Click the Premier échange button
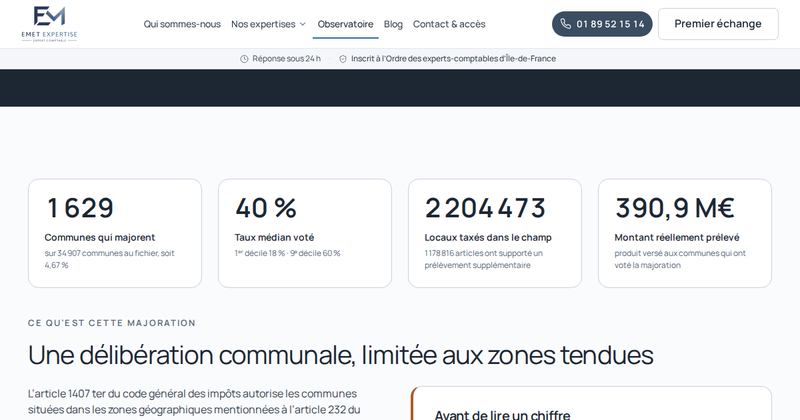 tap(718, 24)
